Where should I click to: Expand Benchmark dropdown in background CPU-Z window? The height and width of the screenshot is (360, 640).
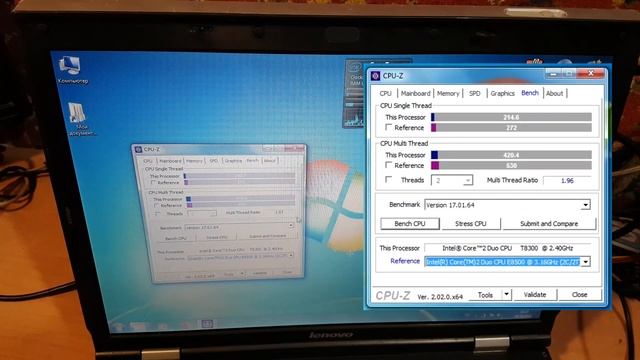(291, 225)
